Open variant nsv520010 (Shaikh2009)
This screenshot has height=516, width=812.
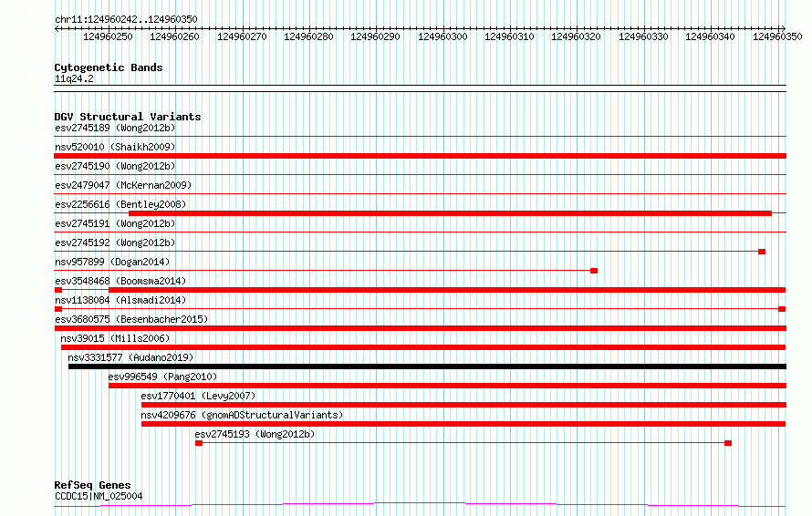[115, 147]
